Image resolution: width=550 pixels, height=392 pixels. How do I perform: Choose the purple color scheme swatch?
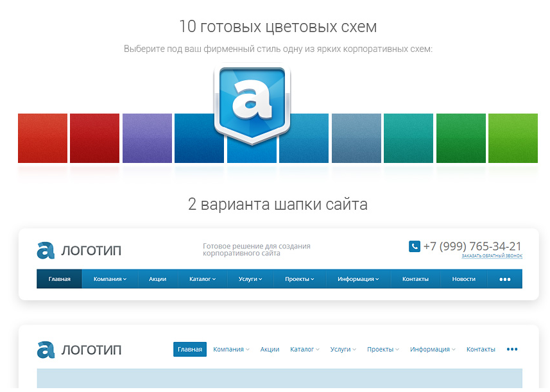[x=147, y=138]
